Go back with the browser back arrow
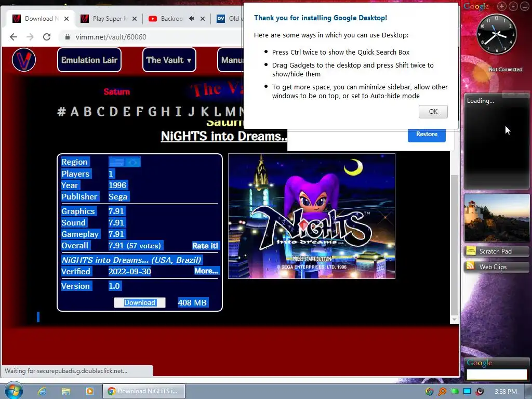This screenshot has height=399, width=532. click(x=13, y=37)
